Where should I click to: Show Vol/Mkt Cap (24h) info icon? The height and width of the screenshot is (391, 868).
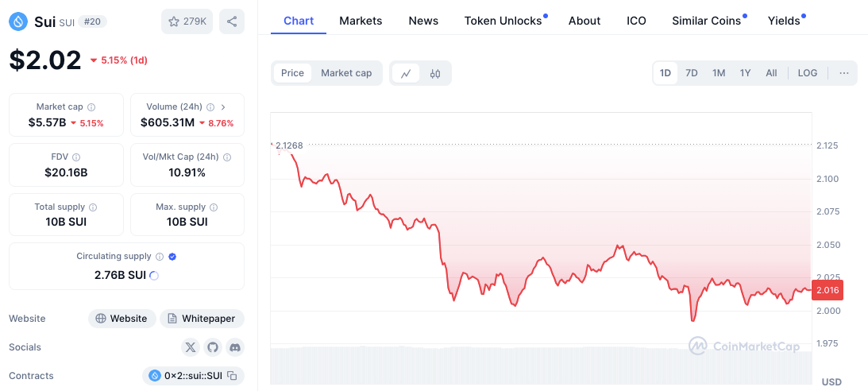(x=227, y=157)
